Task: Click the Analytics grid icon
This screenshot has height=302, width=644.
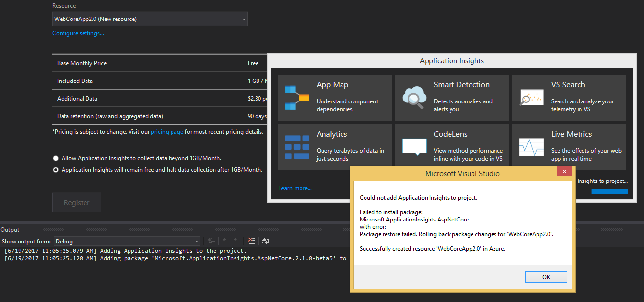Action: pyautogui.click(x=297, y=147)
